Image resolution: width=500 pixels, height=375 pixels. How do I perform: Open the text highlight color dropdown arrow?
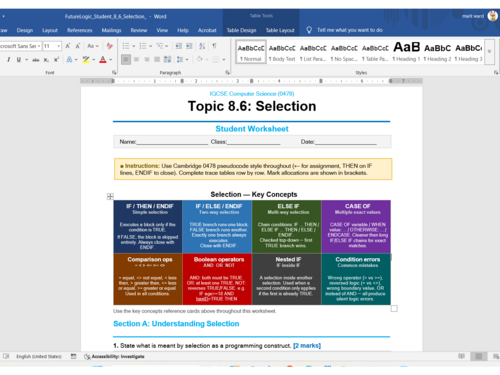click(x=94, y=60)
